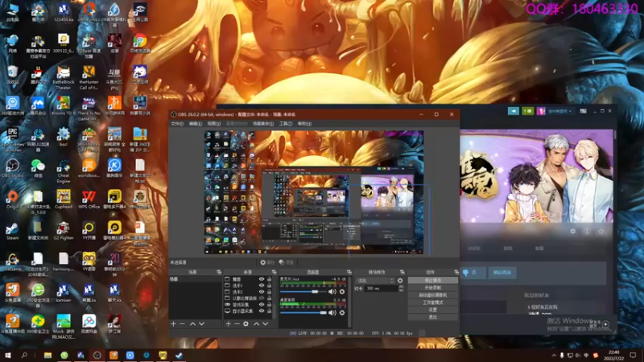Image resolution: width=644 pixels, height=362 pixels.
Task: Select the Cuphead desktop icon
Action: pyautogui.click(x=64, y=200)
